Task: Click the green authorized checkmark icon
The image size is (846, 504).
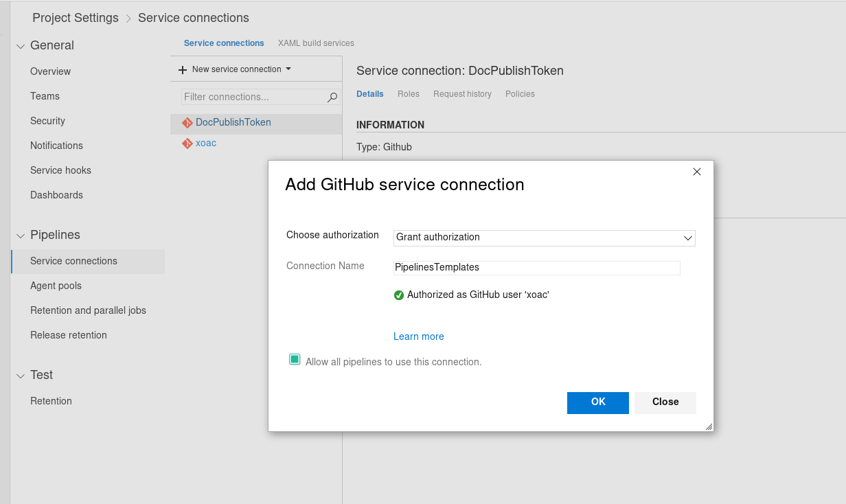Action: pyautogui.click(x=399, y=295)
